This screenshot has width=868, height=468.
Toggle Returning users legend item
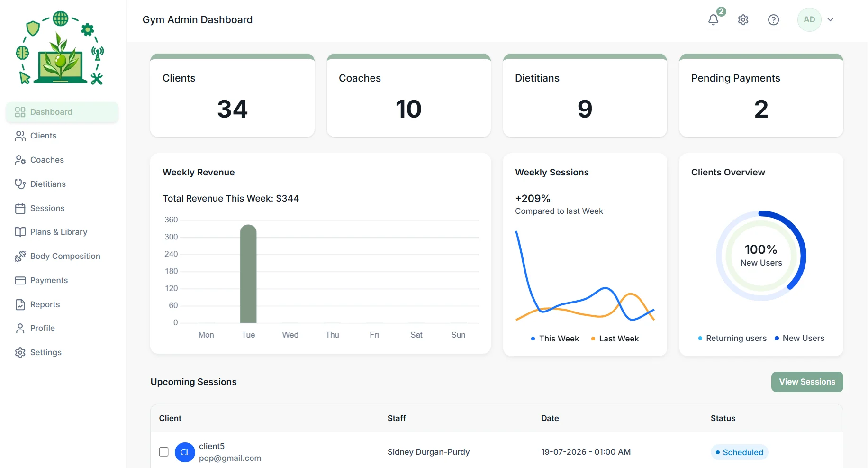point(732,338)
